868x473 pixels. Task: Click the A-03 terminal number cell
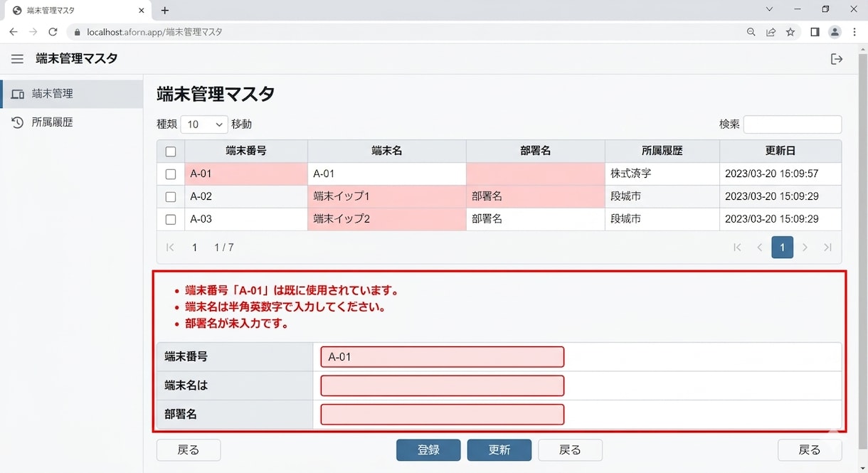pyautogui.click(x=246, y=220)
